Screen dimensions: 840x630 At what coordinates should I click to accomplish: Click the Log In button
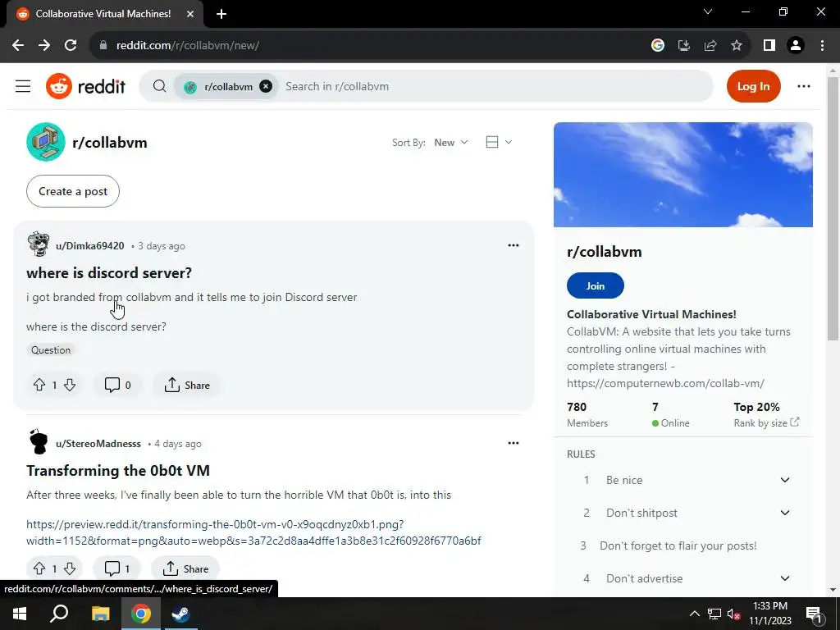tap(753, 86)
